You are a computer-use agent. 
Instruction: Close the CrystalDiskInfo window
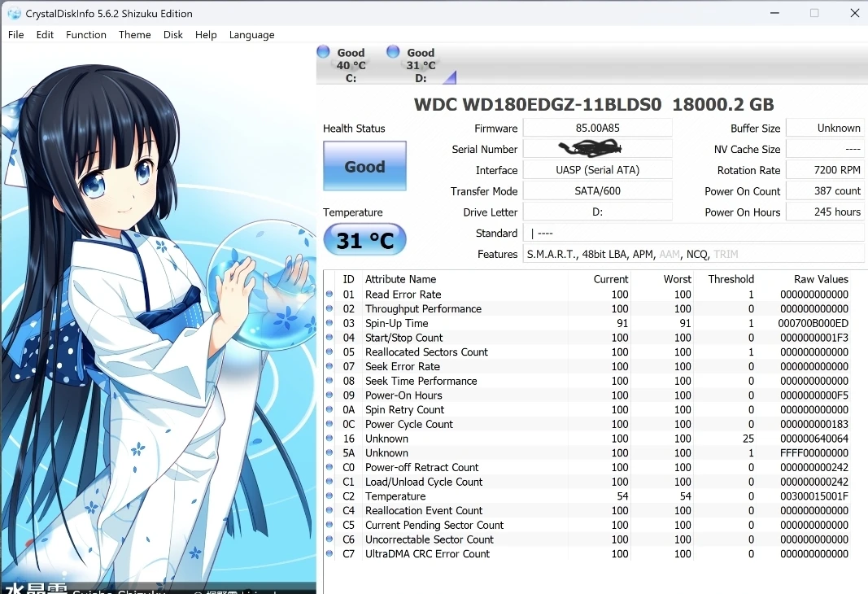855,13
